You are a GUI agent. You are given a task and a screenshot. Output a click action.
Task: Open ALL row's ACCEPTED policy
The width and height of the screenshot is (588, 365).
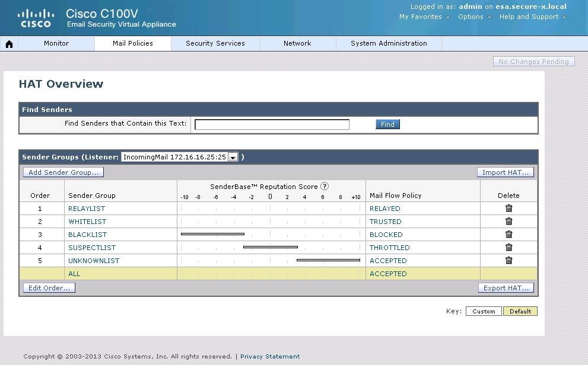point(388,274)
